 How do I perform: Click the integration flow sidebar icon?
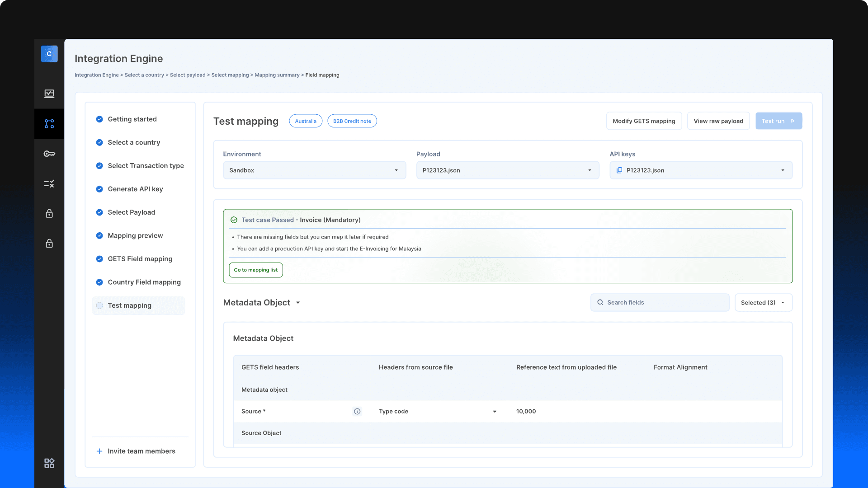pyautogui.click(x=49, y=123)
